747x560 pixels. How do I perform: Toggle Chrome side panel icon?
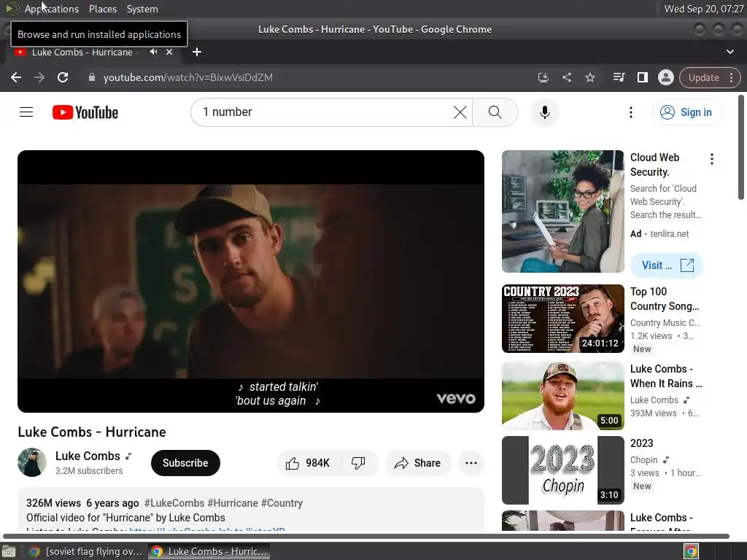tap(642, 77)
